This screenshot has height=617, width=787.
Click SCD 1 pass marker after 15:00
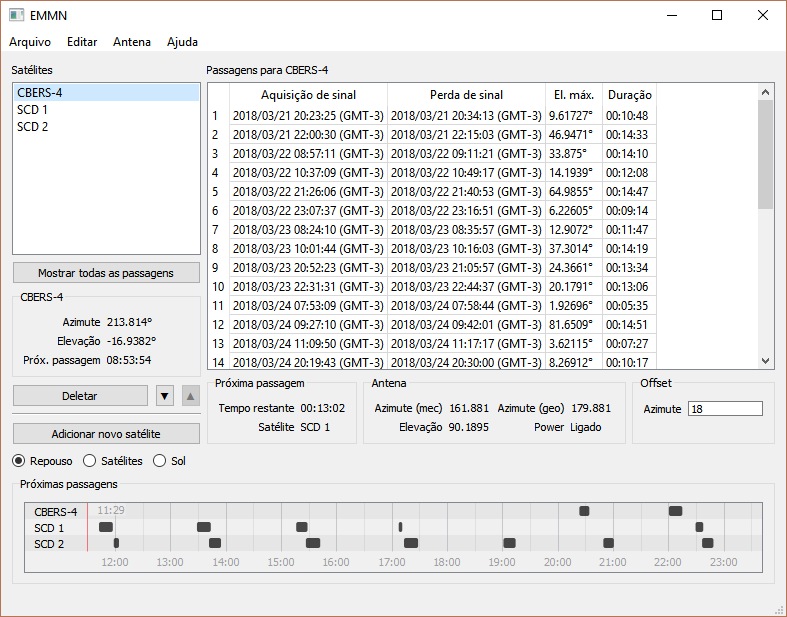click(302, 527)
